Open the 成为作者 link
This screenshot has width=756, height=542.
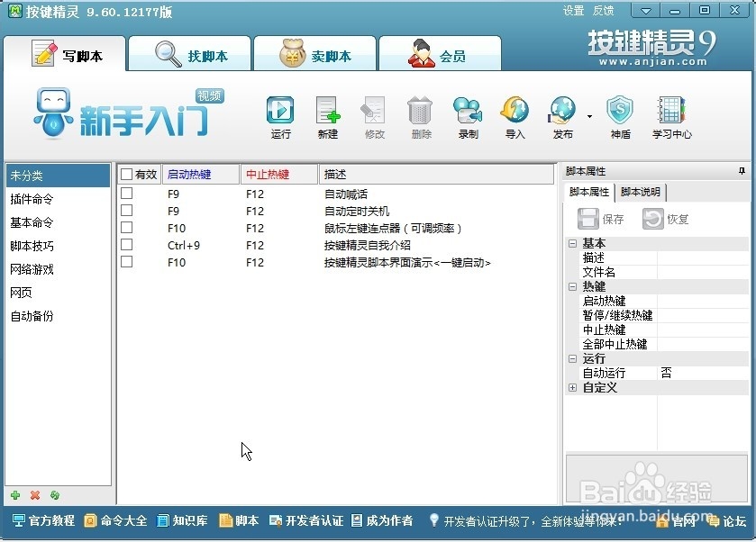[382, 520]
